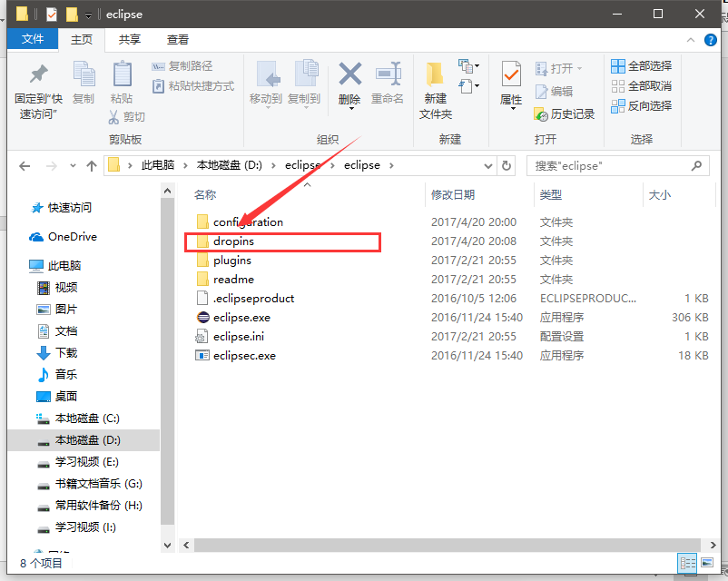Click the horizontal scrollbar in file list
This screenshot has height=581, width=728.
(x=448, y=546)
